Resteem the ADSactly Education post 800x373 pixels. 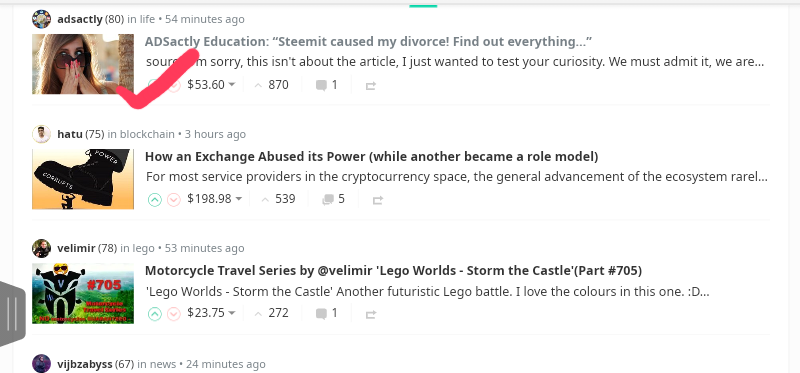pos(371,86)
